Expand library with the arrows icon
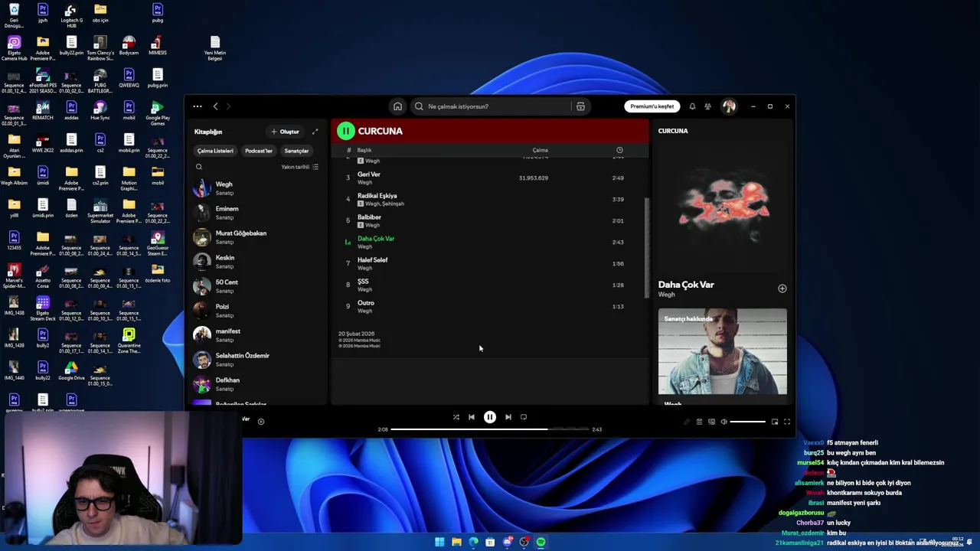 pos(315,132)
